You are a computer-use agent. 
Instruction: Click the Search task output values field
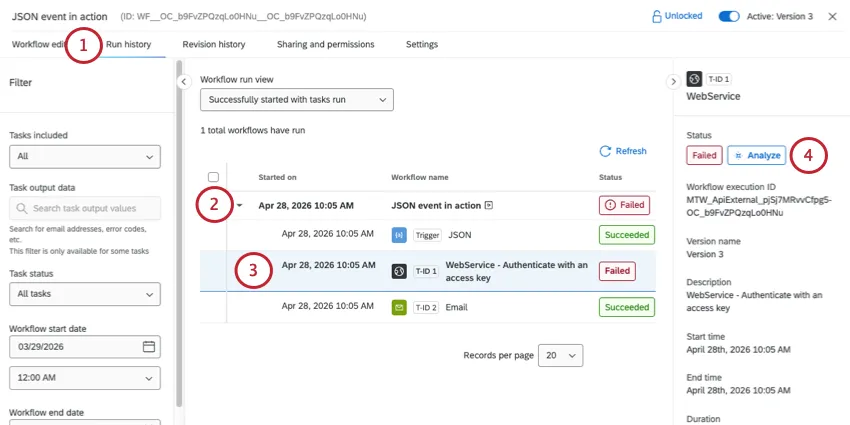[85, 209]
